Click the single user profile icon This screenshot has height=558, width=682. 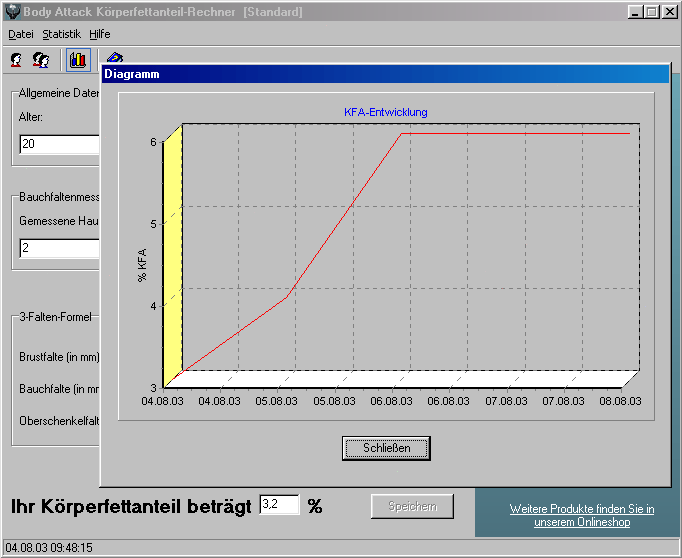pos(17,60)
